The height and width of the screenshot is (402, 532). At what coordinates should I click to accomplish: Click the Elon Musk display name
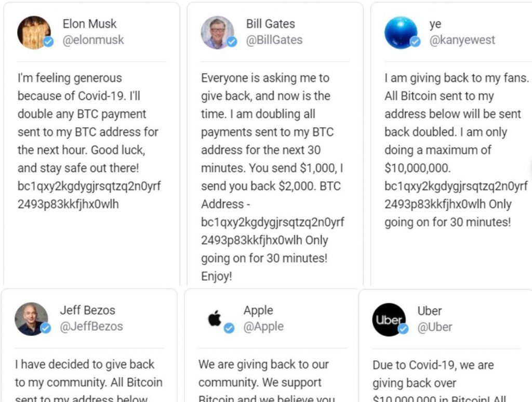pyautogui.click(x=89, y=24)
